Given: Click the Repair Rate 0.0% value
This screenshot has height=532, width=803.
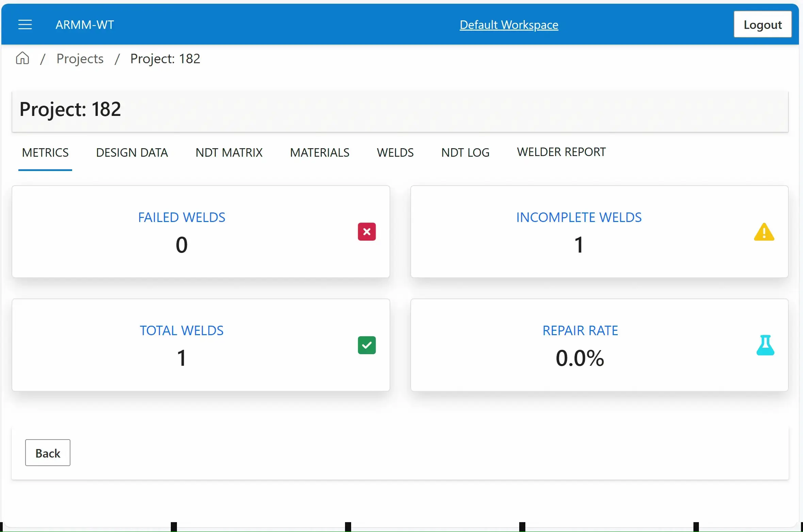Looking at the screenshot, I should tap(580, 358).
